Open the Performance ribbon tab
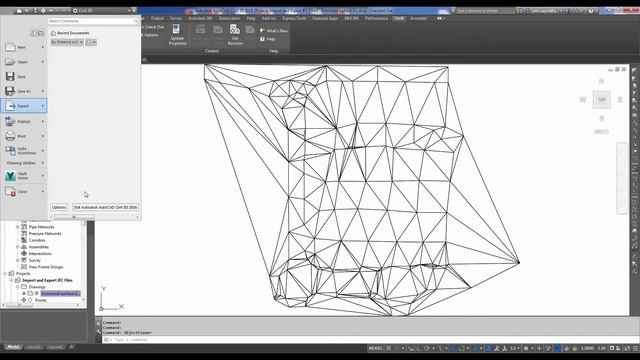This screenshot has height=360, width=640. pyautogui.click(x=376, y=18)
